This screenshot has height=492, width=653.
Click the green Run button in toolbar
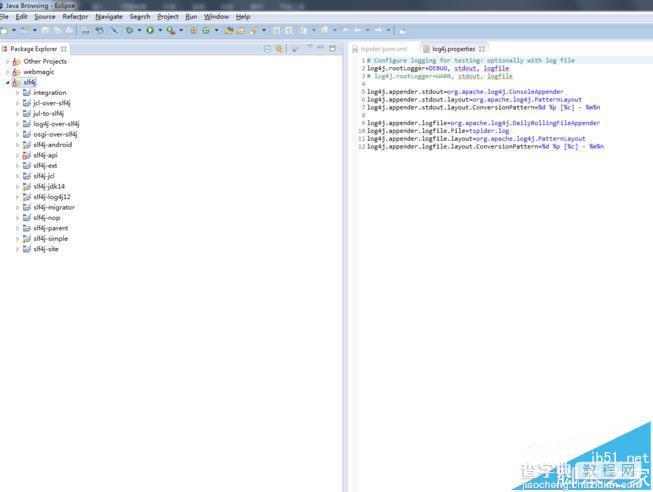pyautogui.click(x=150, y=30)
